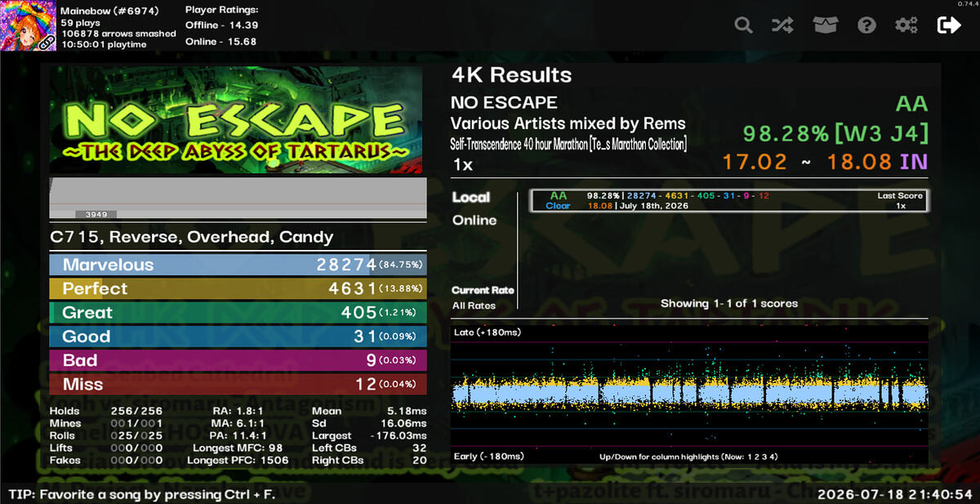This screenshot has height=504, width=980.
Task: Click the Mainebow player avatar
Action: coord(29,26)
